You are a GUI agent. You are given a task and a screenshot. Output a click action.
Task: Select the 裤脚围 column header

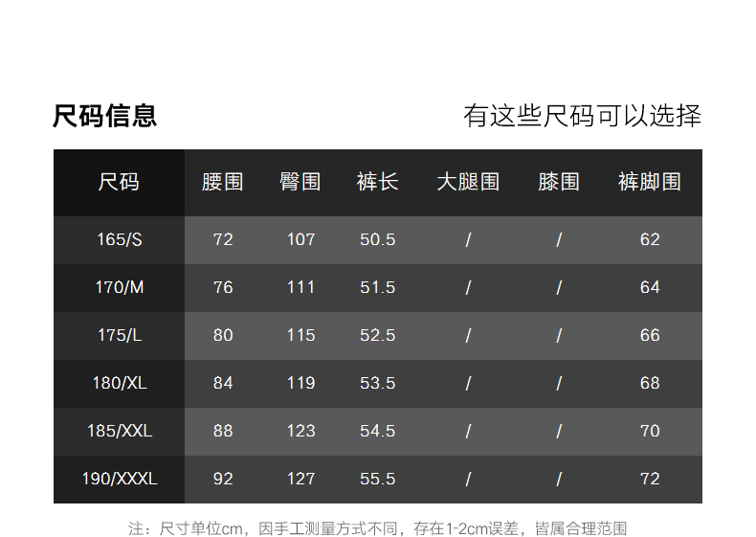pyautogui.click(x=650, y=183)
